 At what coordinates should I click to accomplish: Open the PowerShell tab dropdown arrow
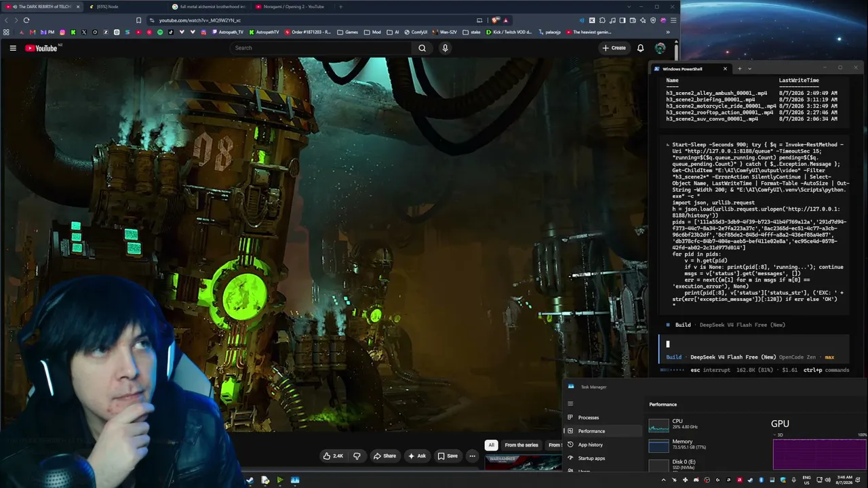tap(749, 68)
